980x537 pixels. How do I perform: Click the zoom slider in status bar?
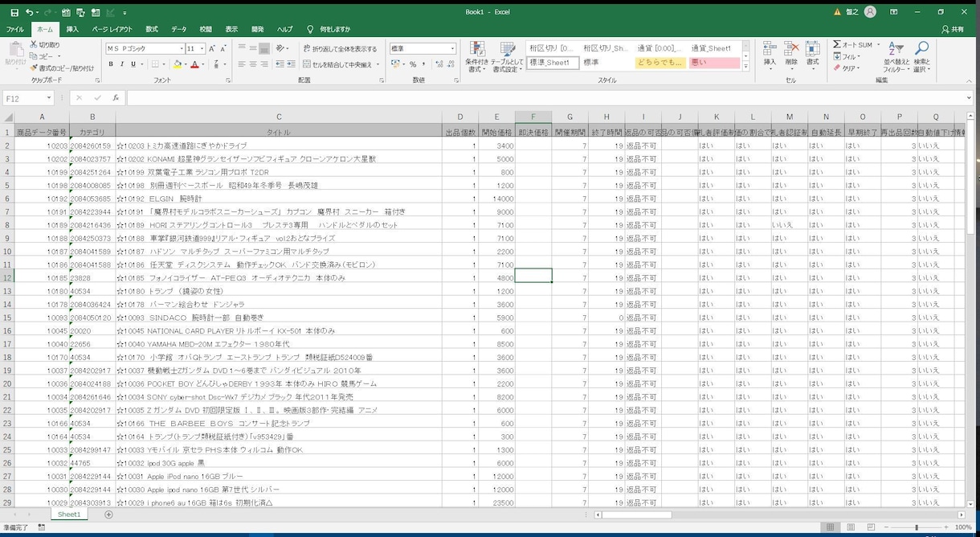(917, 527)
